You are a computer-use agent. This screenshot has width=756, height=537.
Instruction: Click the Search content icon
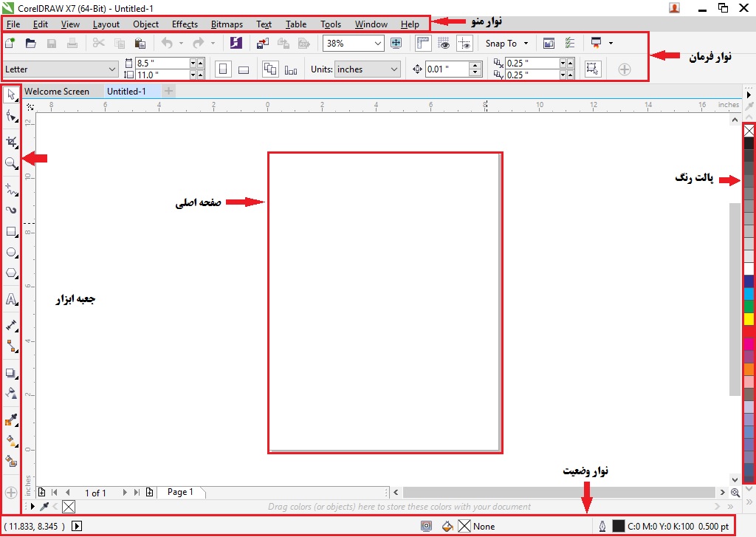click(236, 44)
